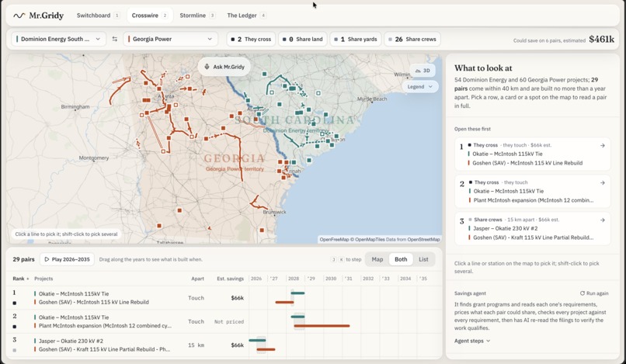
Task: Expand the map Legend
Action: point(419,87)
